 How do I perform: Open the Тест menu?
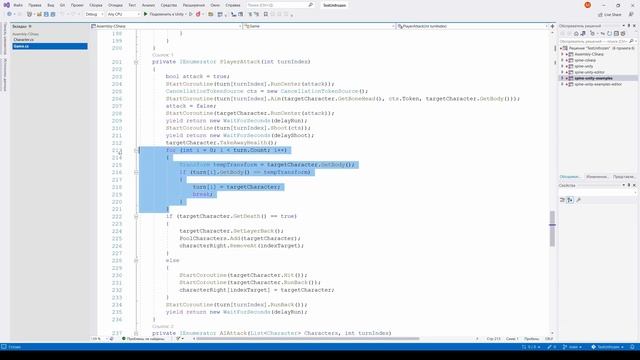point(132,5)
